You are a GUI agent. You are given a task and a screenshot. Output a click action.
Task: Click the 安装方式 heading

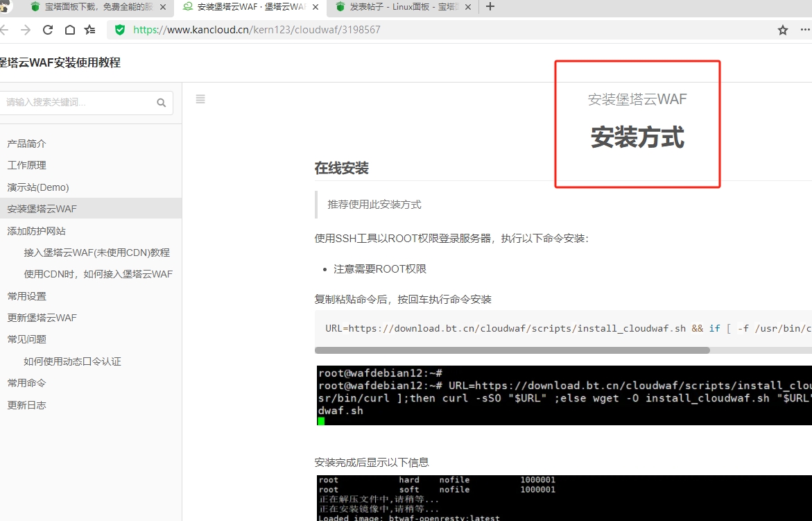(637, 137)
